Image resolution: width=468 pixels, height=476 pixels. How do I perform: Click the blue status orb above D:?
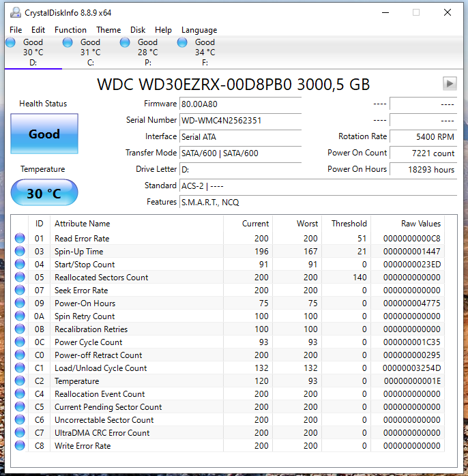10,42
